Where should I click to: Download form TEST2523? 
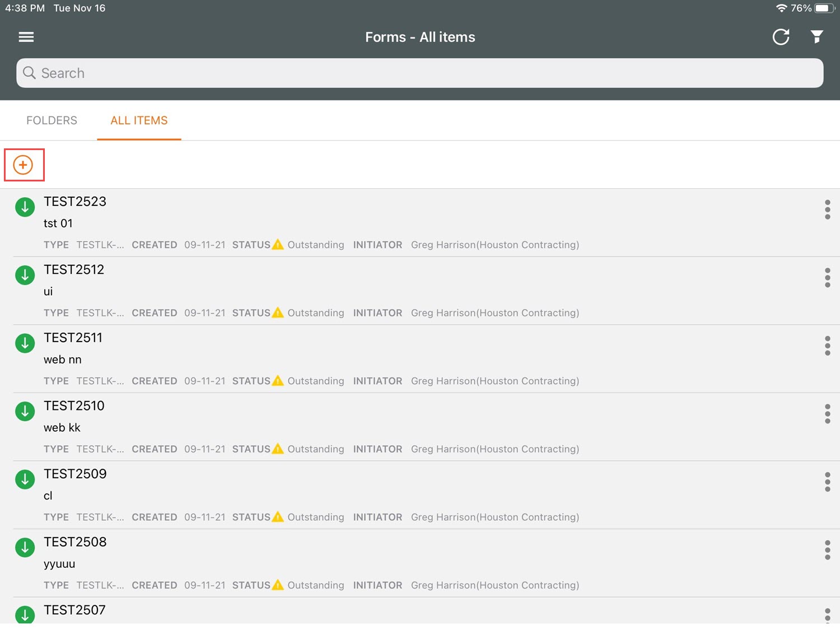[25, 207]
